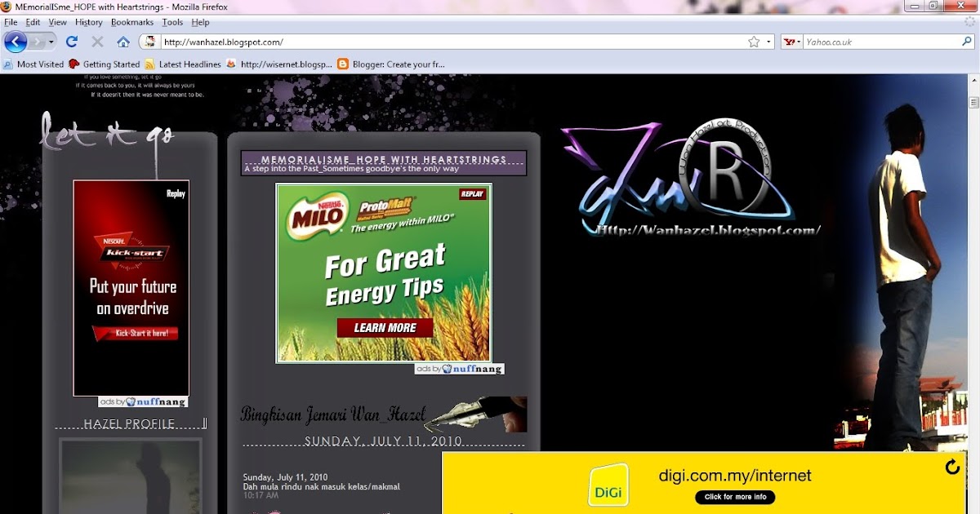Screen dimensions: 980x514
Task: Click the DiGi logo in the yellow banner
Action: pyautogui.click(x=608, y=485)
